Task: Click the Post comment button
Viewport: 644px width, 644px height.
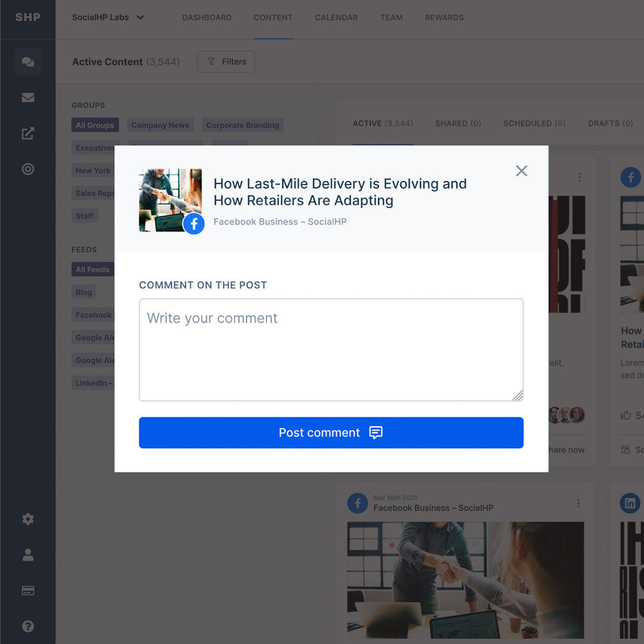Action: tap(331, 432)
